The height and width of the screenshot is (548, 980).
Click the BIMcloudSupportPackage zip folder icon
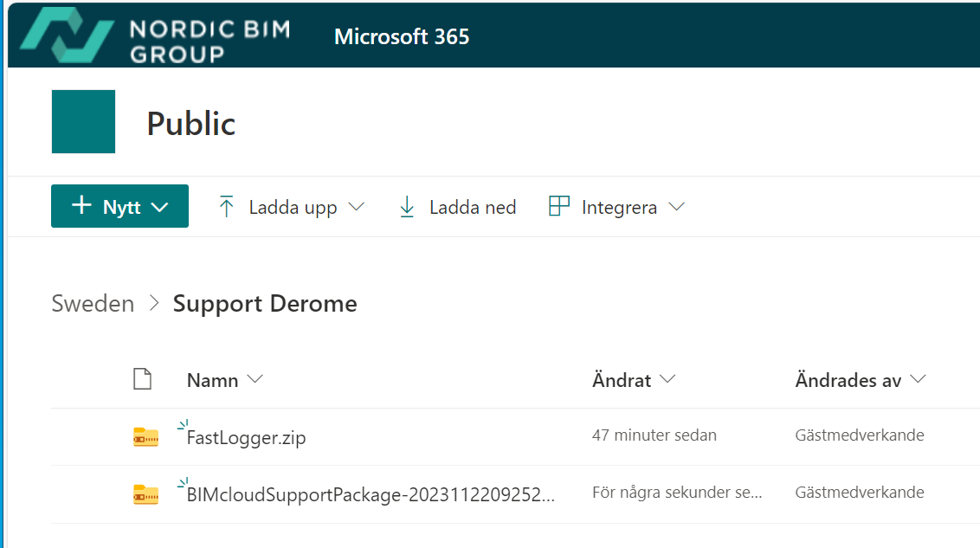[145, 493]
